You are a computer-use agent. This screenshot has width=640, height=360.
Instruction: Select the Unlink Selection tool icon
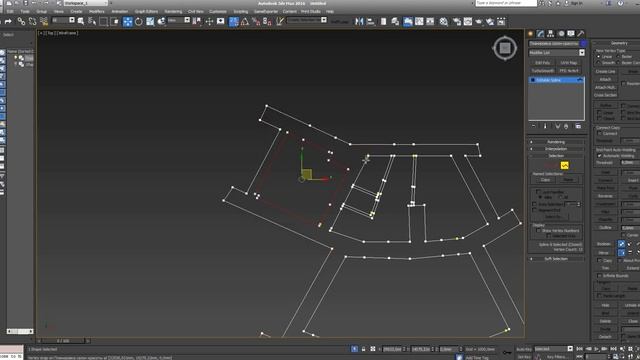click(x=32, y=22)
